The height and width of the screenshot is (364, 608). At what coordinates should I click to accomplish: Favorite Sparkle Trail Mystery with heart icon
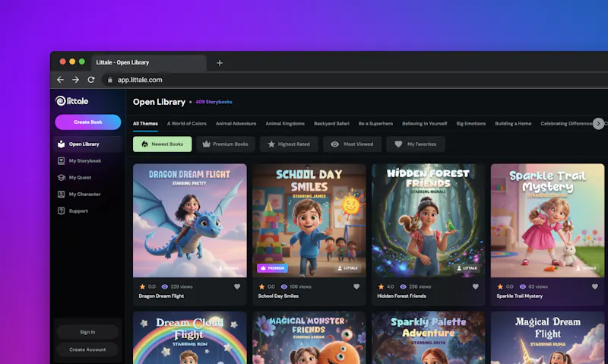click(x=595, y=286)
